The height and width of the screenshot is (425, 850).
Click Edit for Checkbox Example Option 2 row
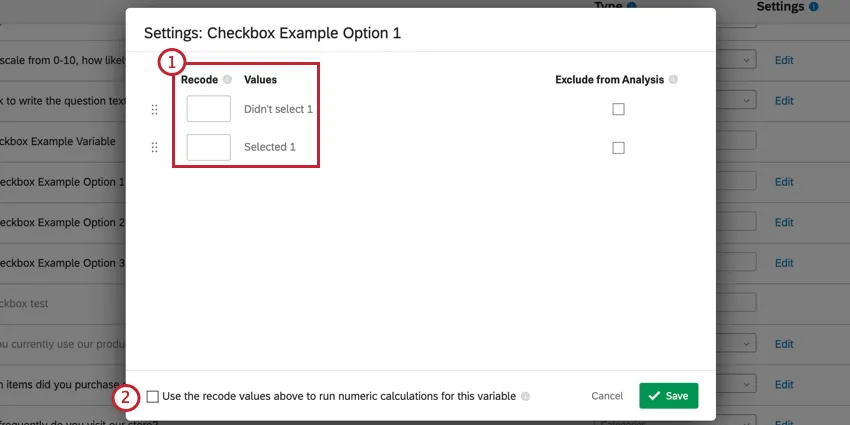click(784, 222)
